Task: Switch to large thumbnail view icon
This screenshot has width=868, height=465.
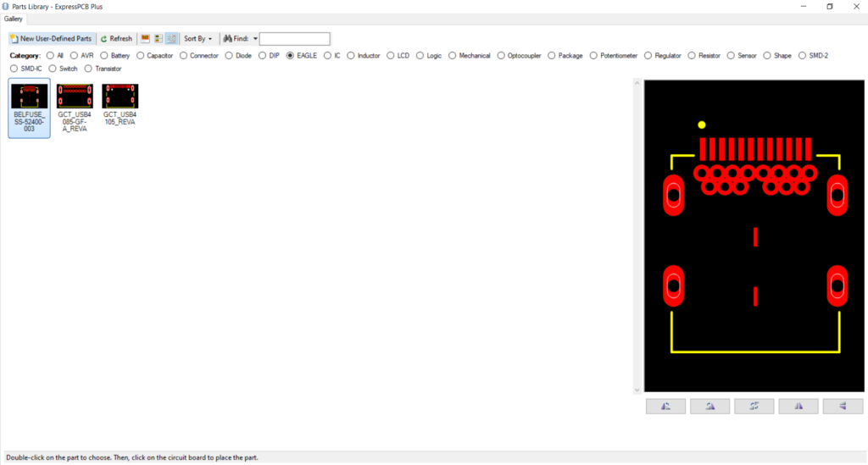Action: click(x=145, y=39)
